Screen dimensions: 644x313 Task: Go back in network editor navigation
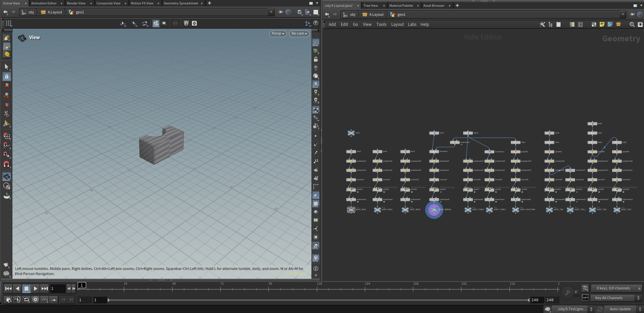pyautogui.click(x=327, y=14)
